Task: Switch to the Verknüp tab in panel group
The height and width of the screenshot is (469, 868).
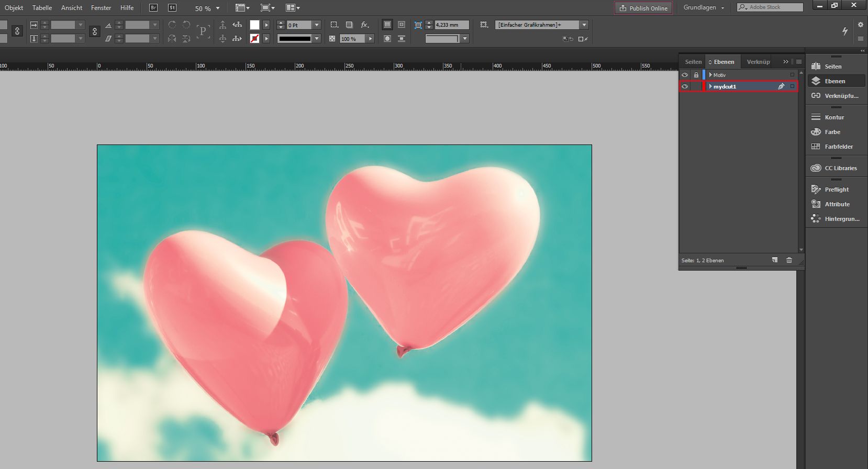Action: (758, 62)
